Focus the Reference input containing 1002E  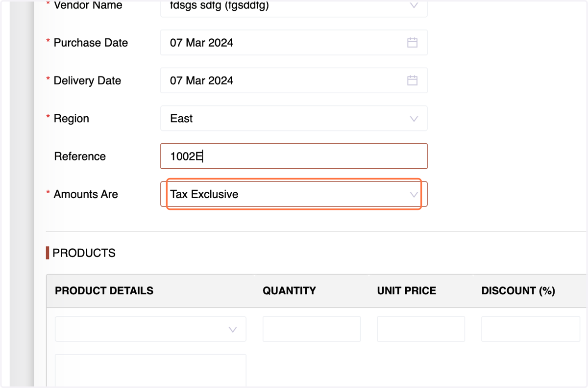[x=294, y=156]
